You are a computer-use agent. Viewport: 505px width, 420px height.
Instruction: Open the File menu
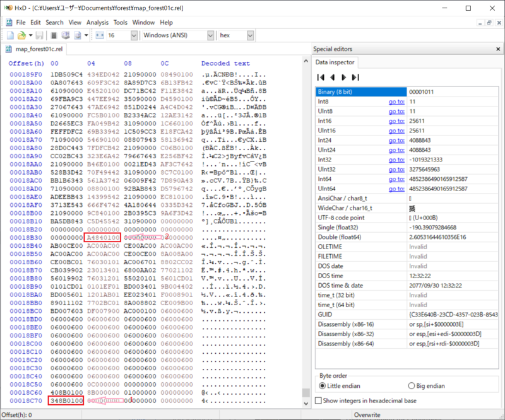click(x=21, y=23)
